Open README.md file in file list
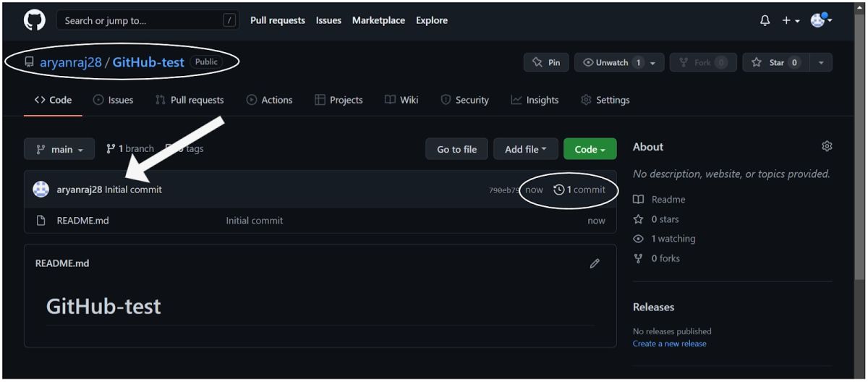 (82, 221)
